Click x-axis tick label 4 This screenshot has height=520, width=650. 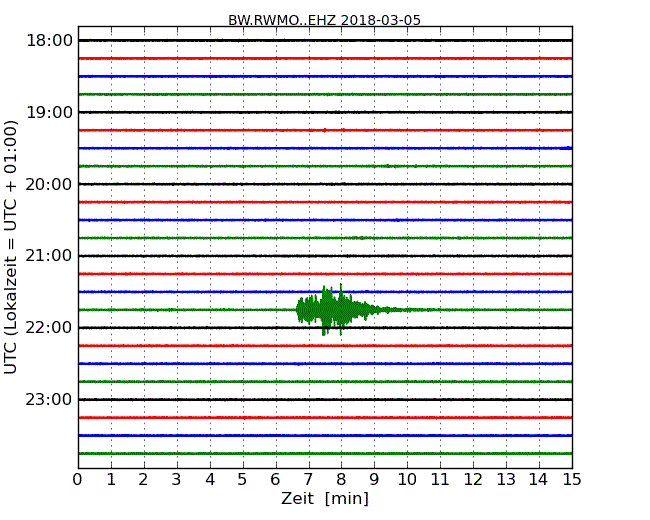pyautogui.click(x=210, y=480)
